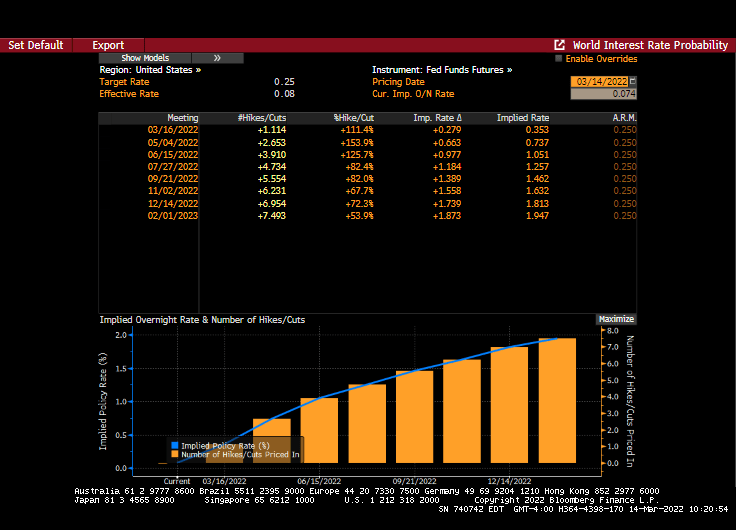
Task: Click the Implied Rate column header
Action: (522, 118)
